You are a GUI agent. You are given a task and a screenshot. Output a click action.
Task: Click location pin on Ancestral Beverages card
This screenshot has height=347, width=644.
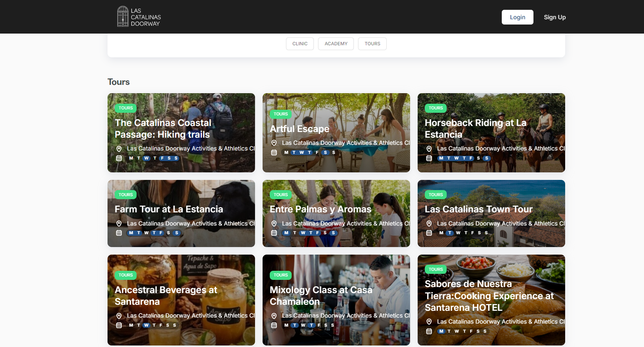coord(119,316)
